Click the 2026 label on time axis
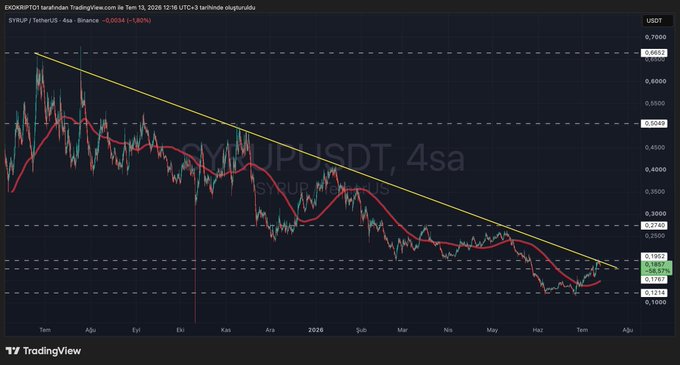 (316, 330)
